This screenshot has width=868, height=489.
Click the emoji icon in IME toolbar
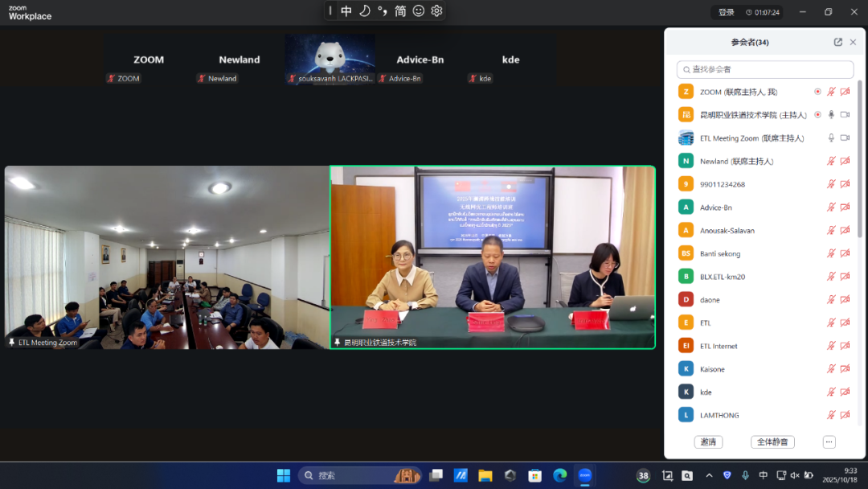click(419, 10)
